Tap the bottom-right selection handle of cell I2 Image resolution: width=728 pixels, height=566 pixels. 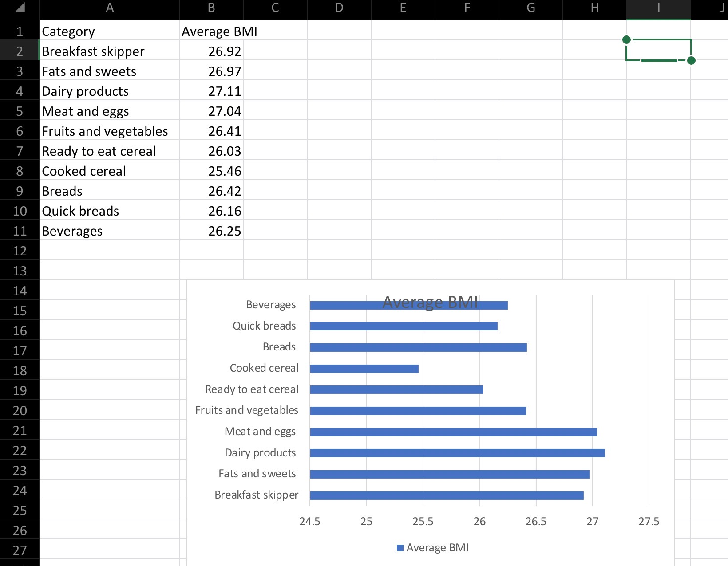click(691, 60)
